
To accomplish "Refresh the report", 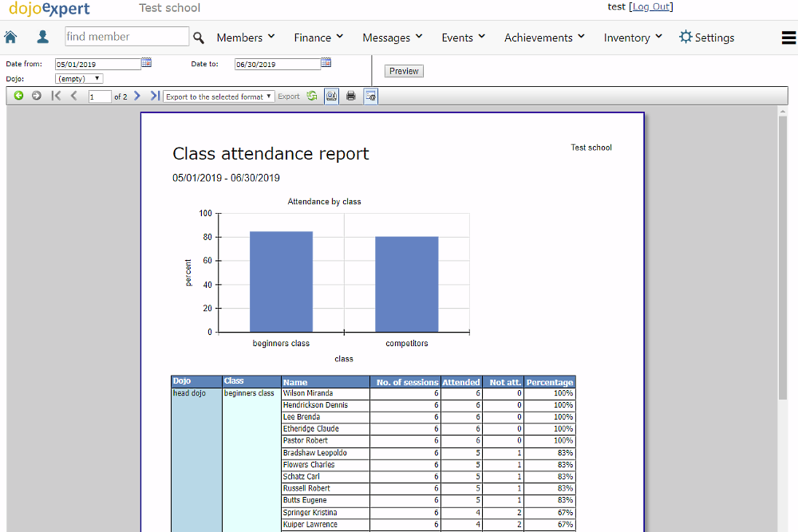I will tap(312, 96).
